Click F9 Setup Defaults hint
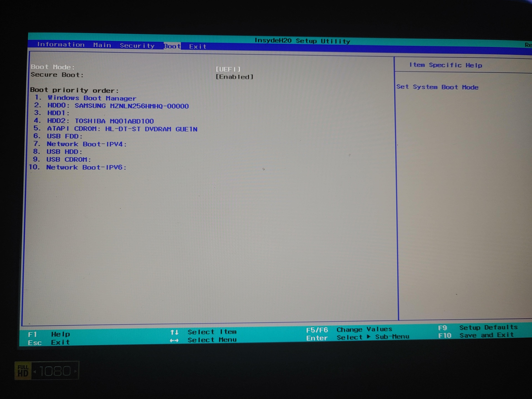The width and height of the screenshot is (532, 399). pos(478,328)
